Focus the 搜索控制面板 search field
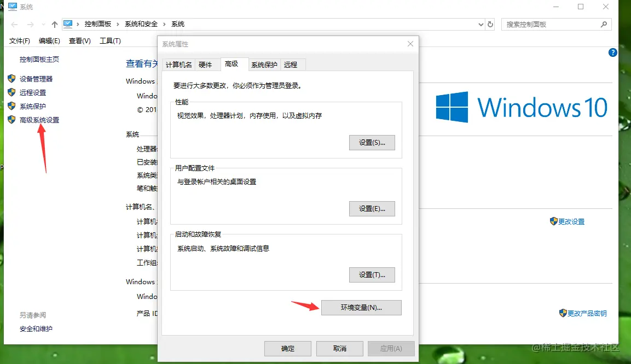 pos(556,25)
